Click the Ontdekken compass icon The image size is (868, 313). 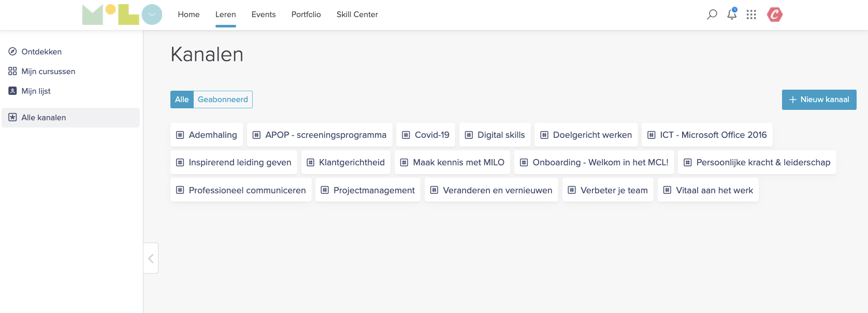13,52
